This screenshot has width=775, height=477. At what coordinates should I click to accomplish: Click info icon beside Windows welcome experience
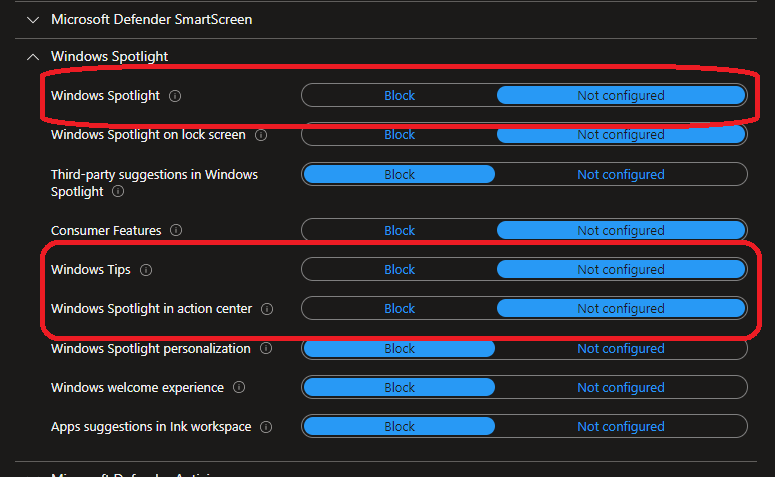pos(239,388)
